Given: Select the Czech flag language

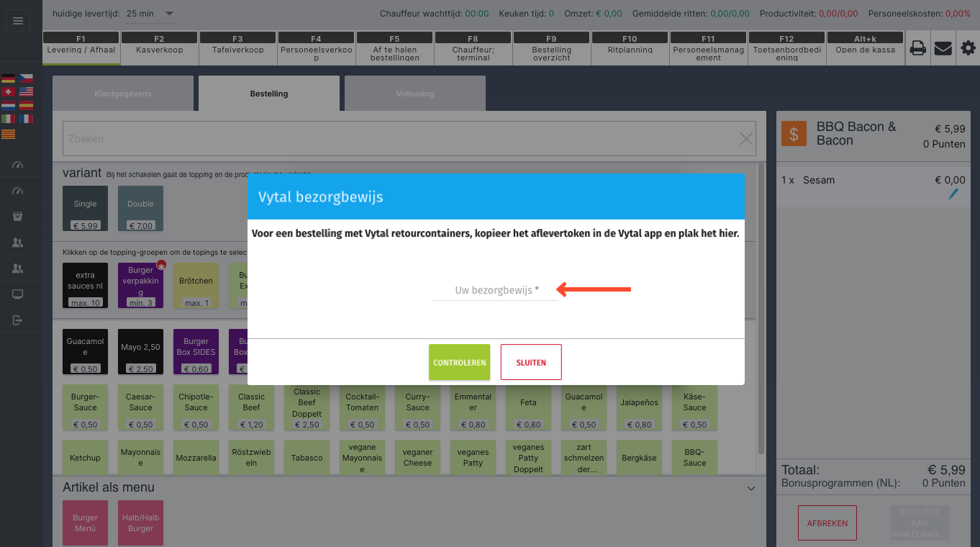Looking at the screenshot, I should (x=27, y=78).
